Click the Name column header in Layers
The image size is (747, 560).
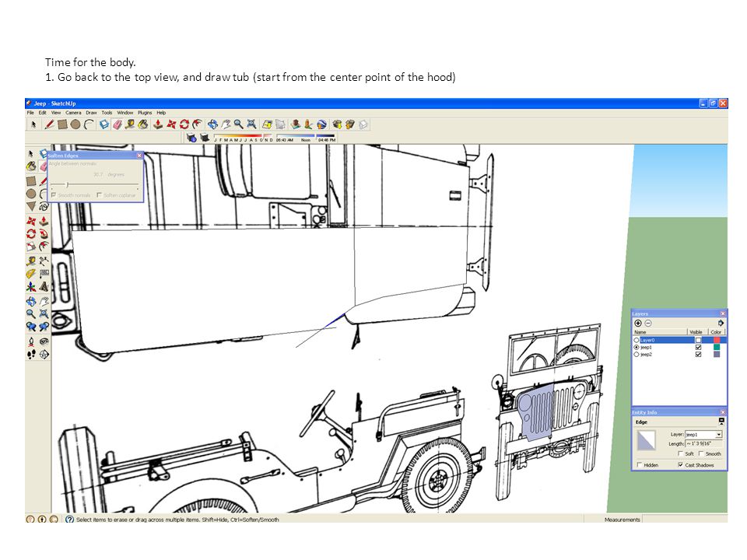[x=660, y=332]
